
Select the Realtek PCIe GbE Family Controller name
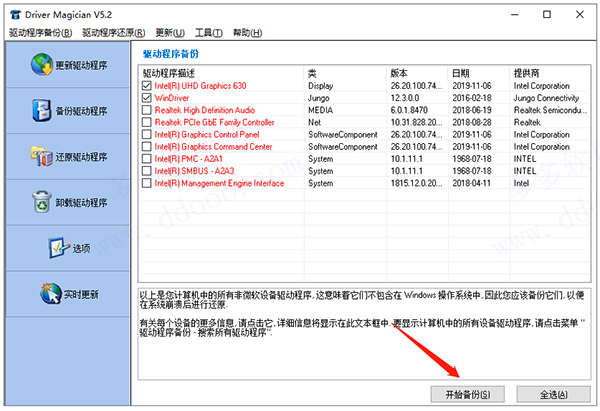tap(214, 122)
